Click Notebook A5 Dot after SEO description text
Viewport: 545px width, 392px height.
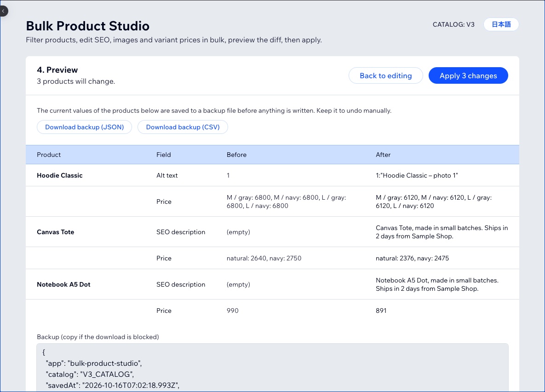pos(437,284)
